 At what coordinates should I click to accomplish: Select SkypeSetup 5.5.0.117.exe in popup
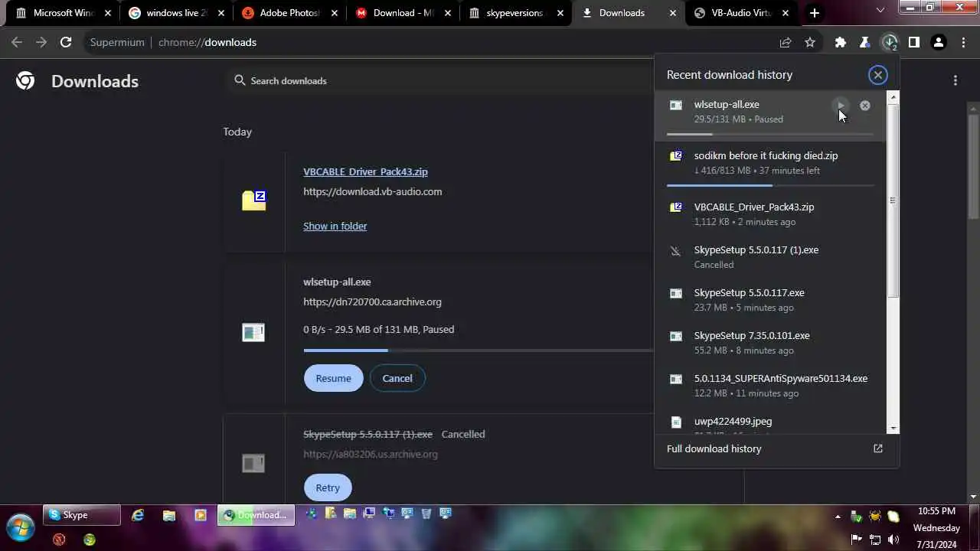pyautogui.click(x=771, y=299)
